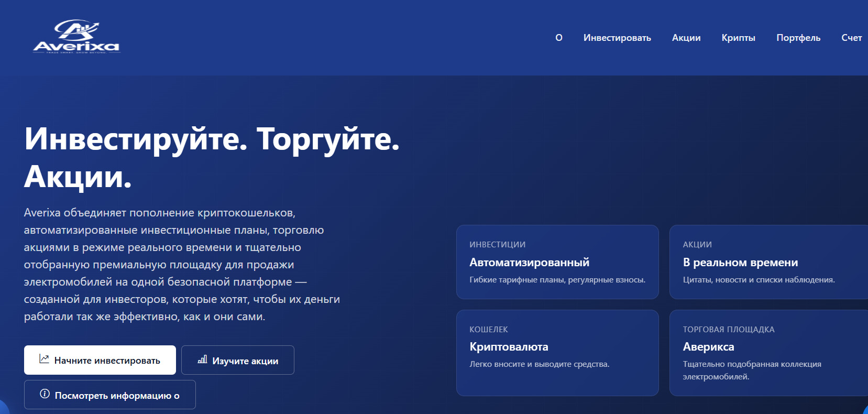Click the Инвестируйте. Торгуйте. Акции. headline

click(212, 157)
